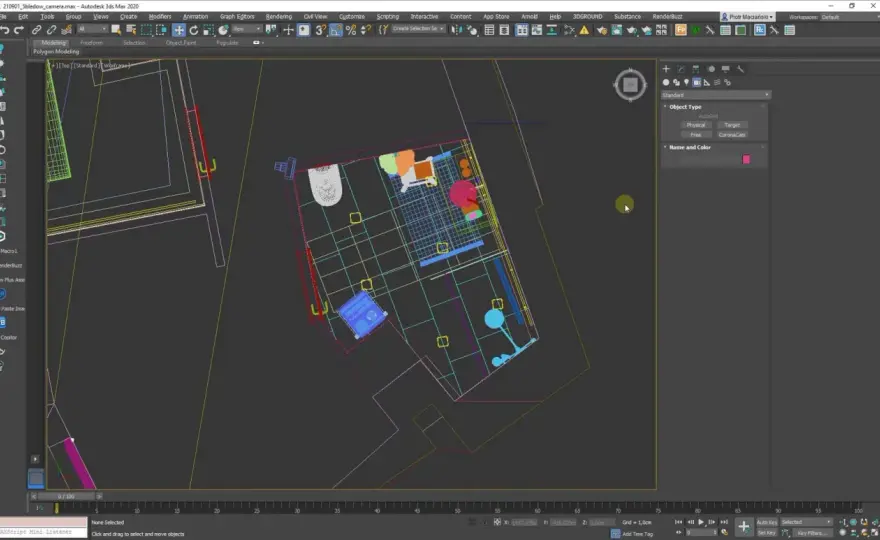Toggle Window/Crossing selection mode
Screen dimensions: 880x540
[162, 30]
